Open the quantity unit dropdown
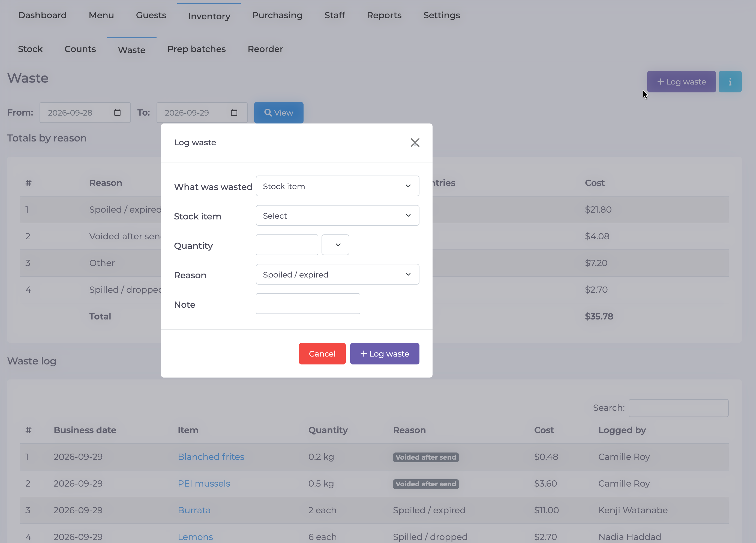 coord(335,245)
